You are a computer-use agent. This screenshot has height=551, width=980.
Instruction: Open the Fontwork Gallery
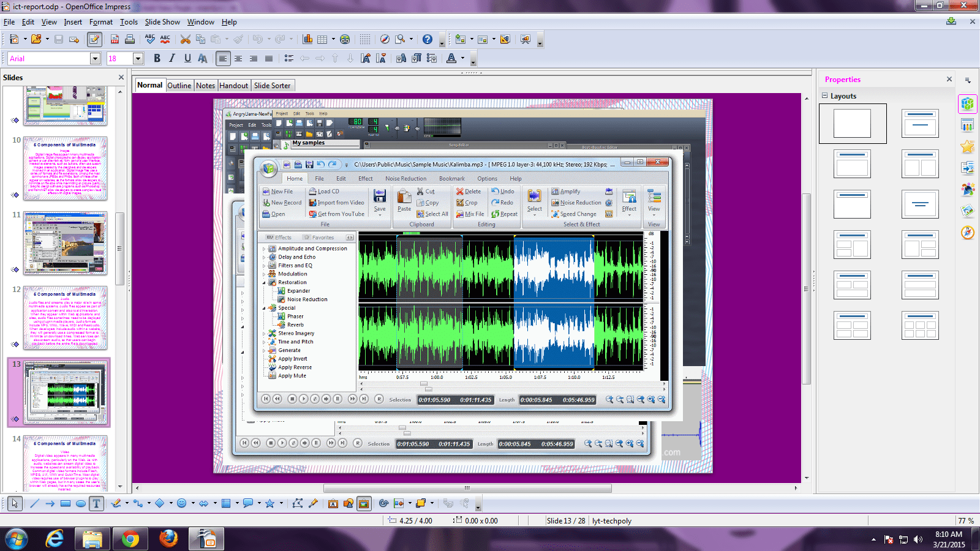point(333,503)
